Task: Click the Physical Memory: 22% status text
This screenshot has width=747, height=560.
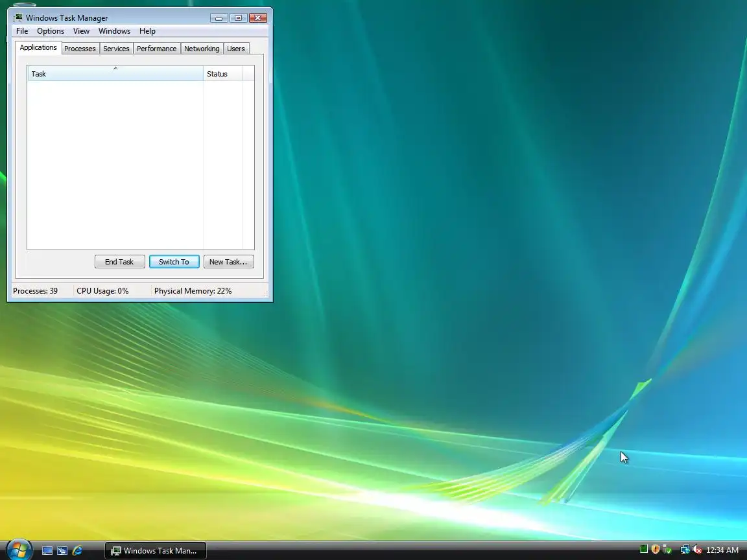Action: click(x=193, y=291)
